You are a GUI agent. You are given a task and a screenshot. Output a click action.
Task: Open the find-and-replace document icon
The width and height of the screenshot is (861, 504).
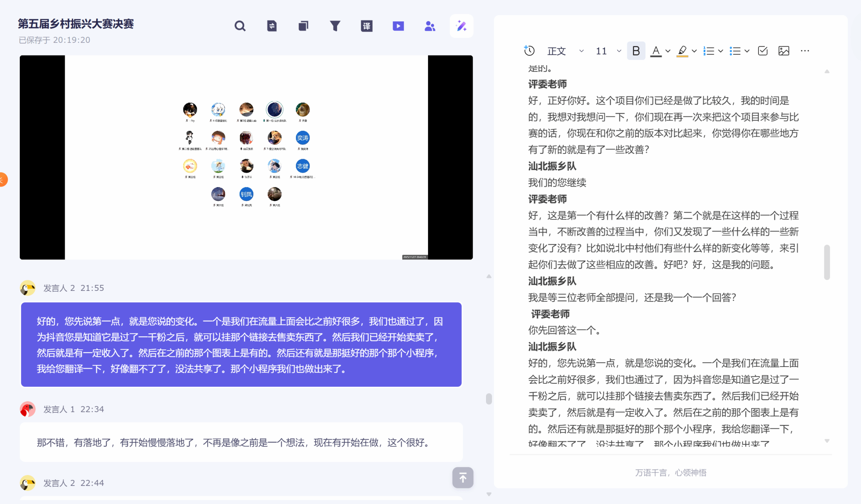click(272, 26)
